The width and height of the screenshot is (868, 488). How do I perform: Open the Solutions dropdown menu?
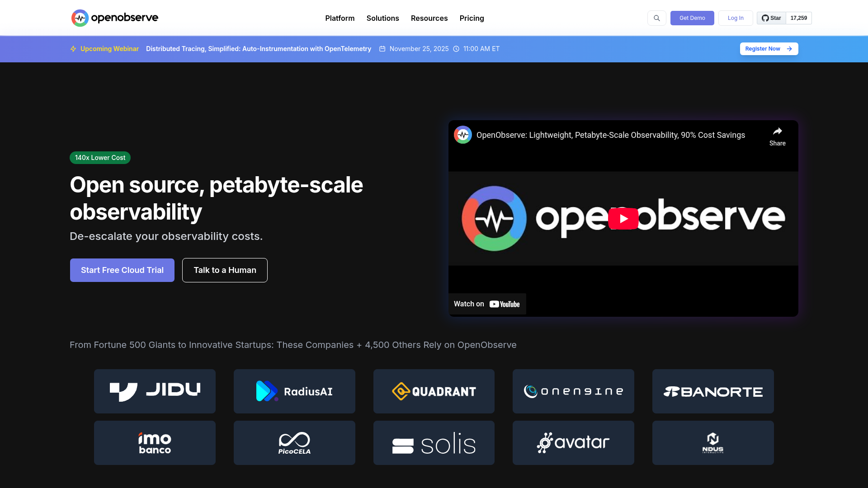click(382, 18)
